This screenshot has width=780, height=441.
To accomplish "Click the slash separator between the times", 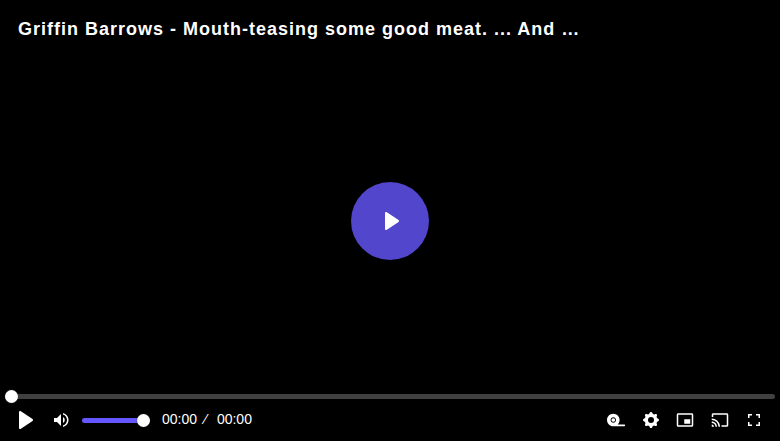I will tap(205, 420).
